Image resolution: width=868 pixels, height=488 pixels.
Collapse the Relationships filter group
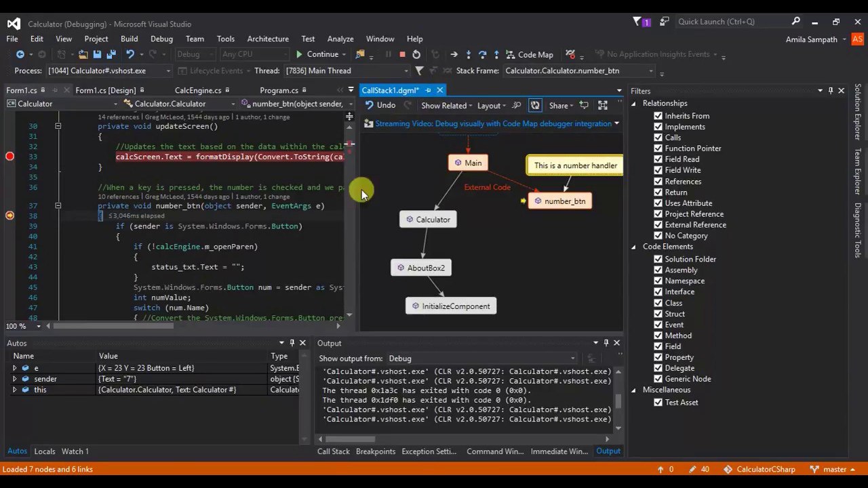pyautogui.click(x=634, y=103)
